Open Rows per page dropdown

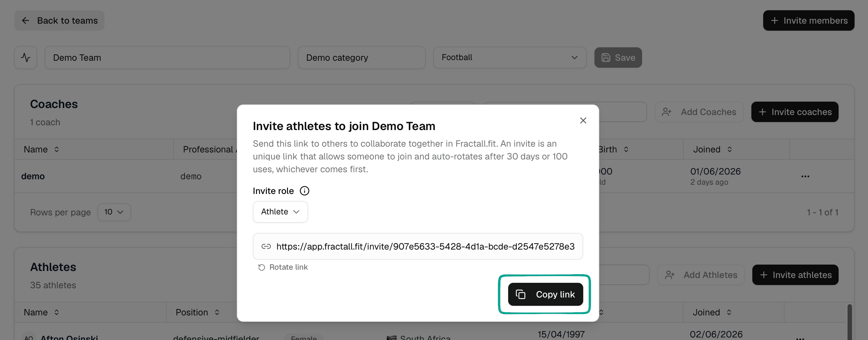pyautogui.click(x=114, y=212)
